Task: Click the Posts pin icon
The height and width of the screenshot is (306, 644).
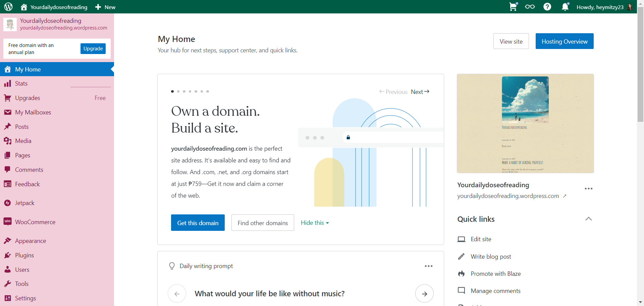Action: (x=8, y=127)
